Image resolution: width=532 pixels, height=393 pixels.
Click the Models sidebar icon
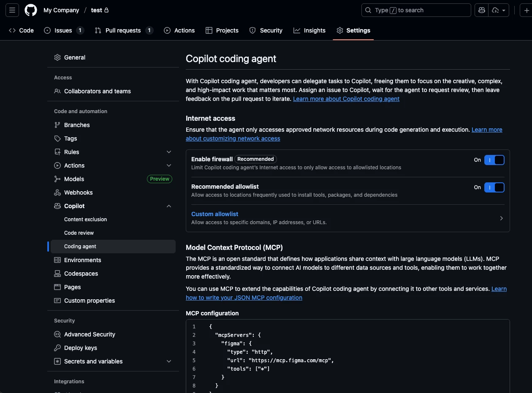pos(57,179)
